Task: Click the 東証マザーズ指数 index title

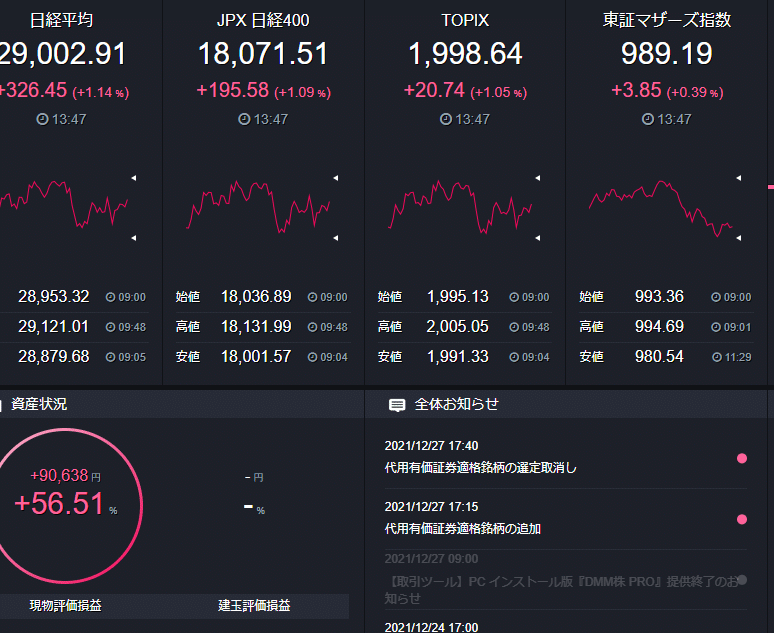Action: (x=666, y=20)
